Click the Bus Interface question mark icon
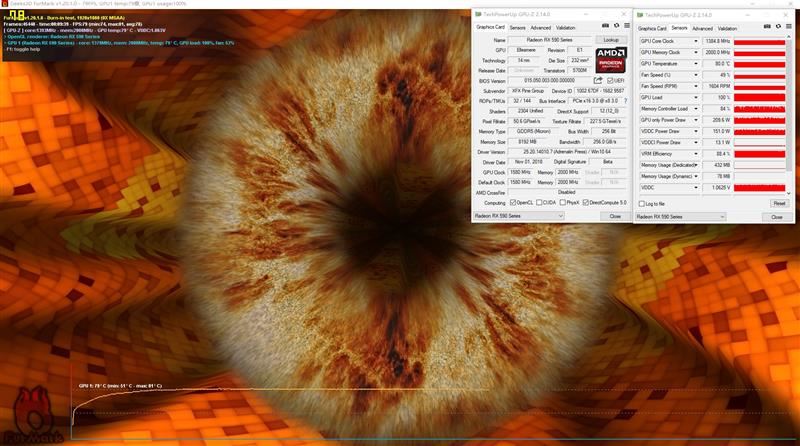Image resolution: width=800 pixels, height=446 pixels. 626,101
